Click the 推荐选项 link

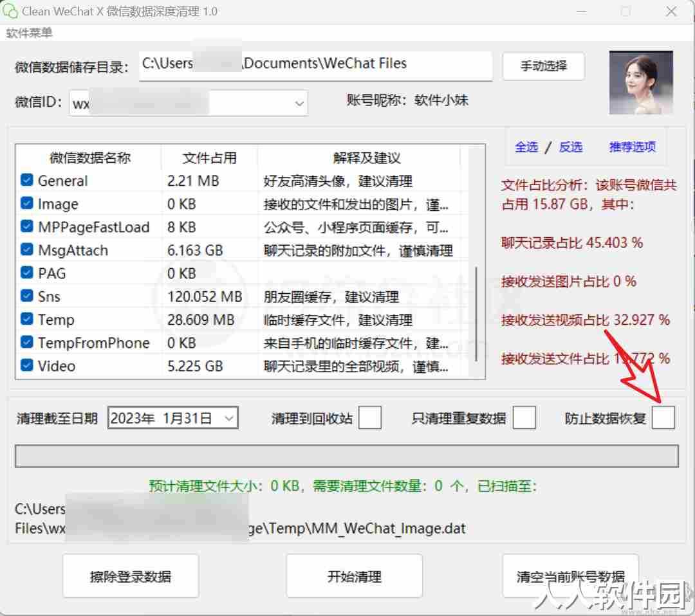coord(632,147)
